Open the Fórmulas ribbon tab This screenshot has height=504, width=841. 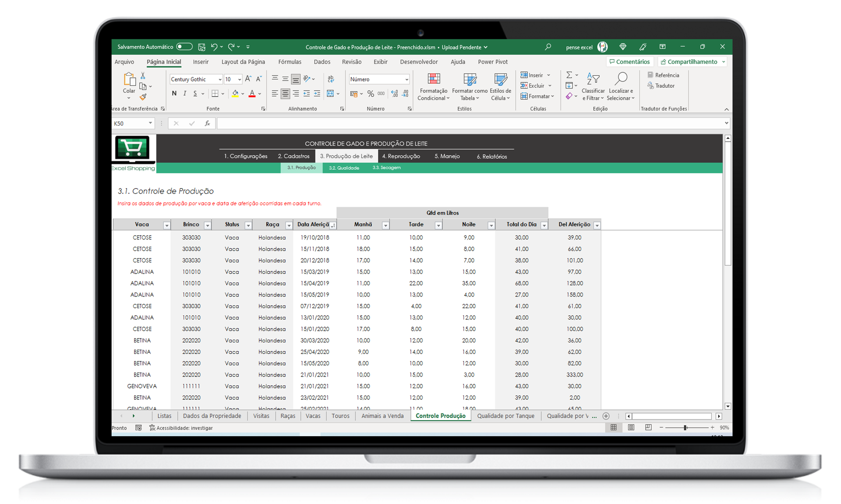click(x=290, y=62)
